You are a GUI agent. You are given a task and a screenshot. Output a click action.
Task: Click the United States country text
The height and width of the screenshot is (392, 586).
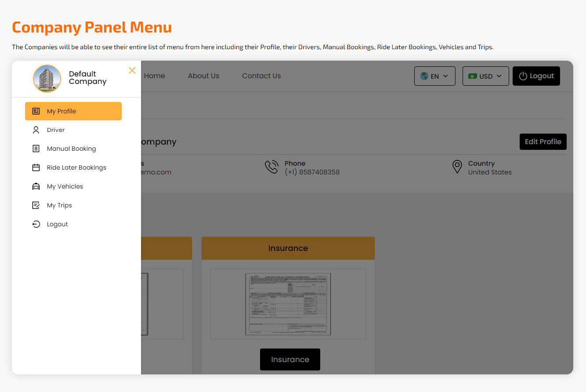pyautogui.click(x=490, y=172)
